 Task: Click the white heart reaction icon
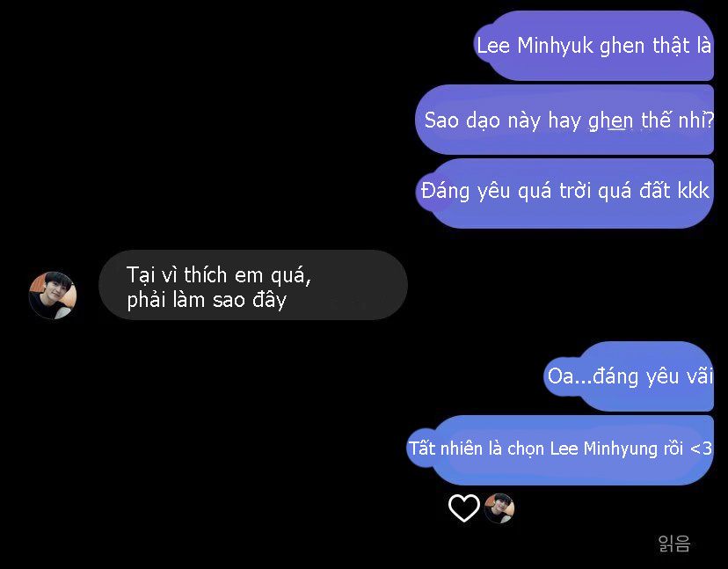(x=464, y=507)
